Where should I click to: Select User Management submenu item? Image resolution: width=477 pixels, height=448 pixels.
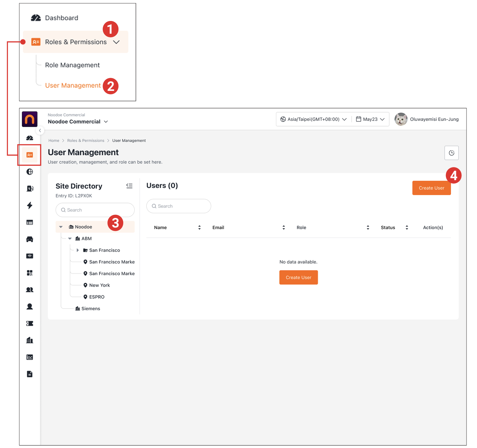[73, 85]
